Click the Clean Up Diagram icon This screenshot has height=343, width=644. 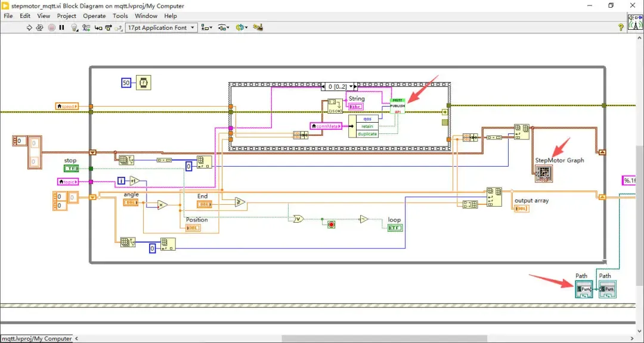(x=258, y=27)
